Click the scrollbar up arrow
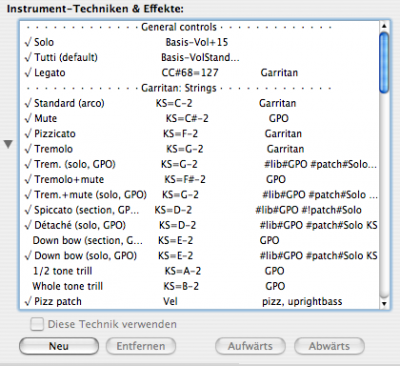The image size is (400, 366). click(x=384, y=26)
